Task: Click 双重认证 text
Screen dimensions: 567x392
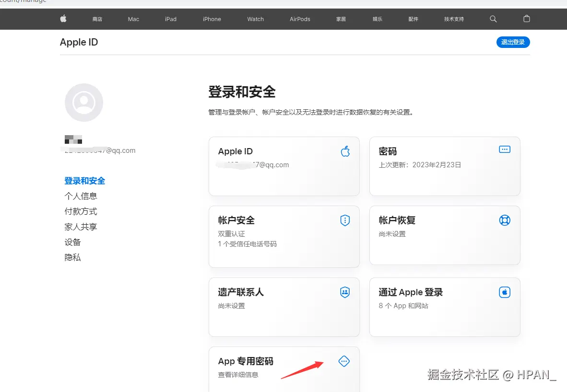Action: [x=231, y=234]
